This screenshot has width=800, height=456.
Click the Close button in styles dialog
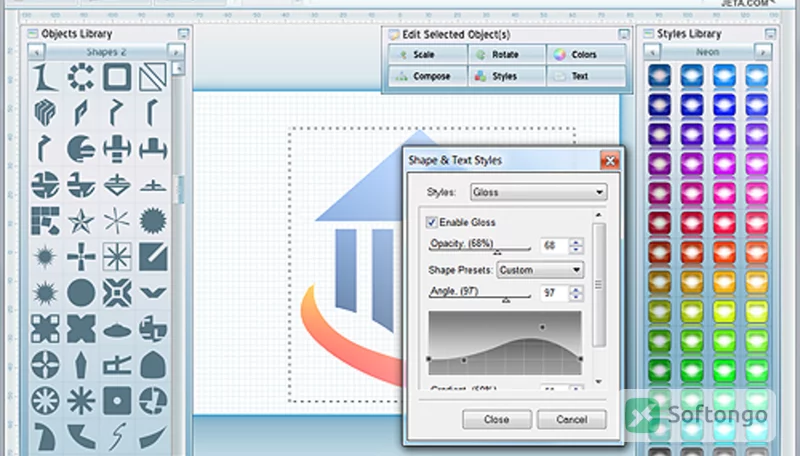(496, 419)
